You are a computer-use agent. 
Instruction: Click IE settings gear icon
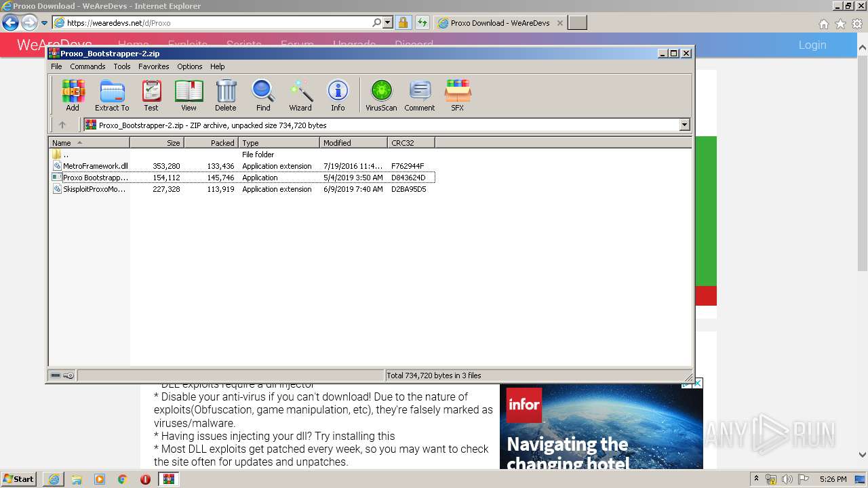857,24
